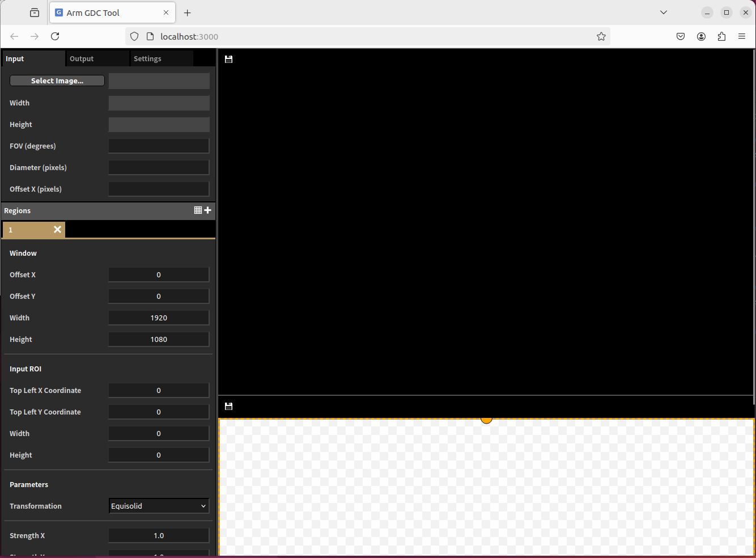Click the orange handle on output region
Viewport: 756px width, 558px height.
point(486,420)
